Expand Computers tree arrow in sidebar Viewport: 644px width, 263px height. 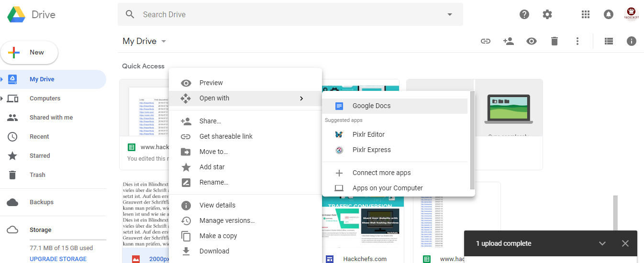click(x=2, y=99)
